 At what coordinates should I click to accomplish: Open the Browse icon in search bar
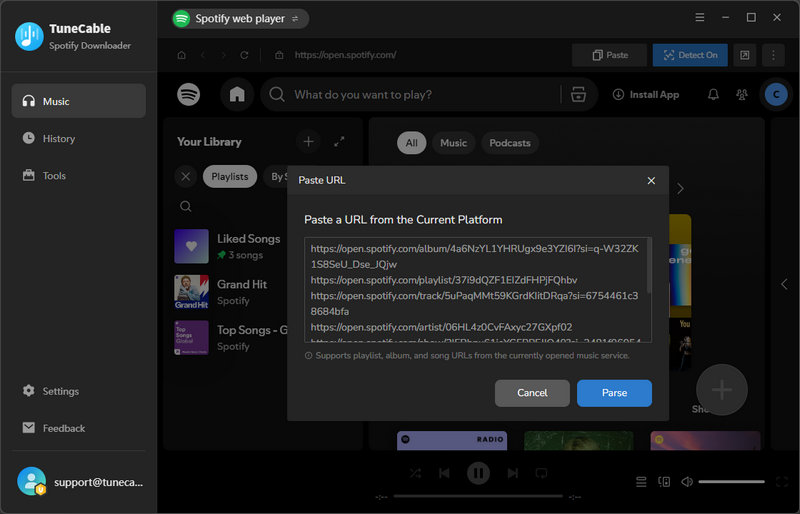578,94
